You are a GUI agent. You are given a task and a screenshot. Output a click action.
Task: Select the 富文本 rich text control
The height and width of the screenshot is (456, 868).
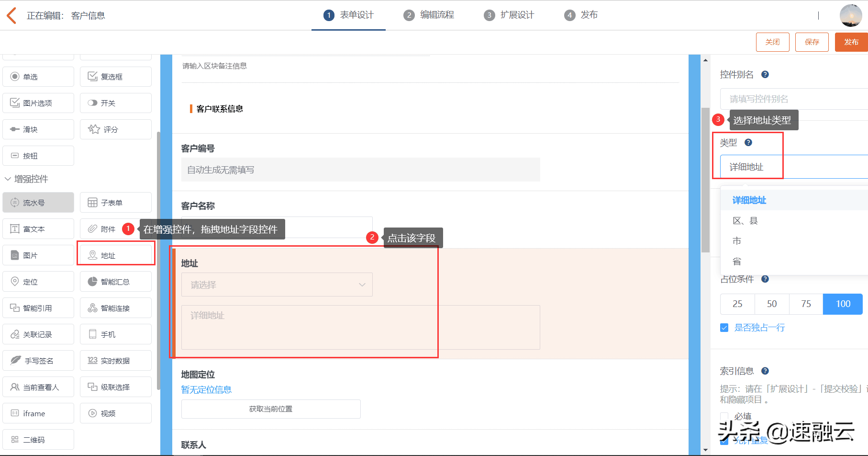tap(38, 229)
